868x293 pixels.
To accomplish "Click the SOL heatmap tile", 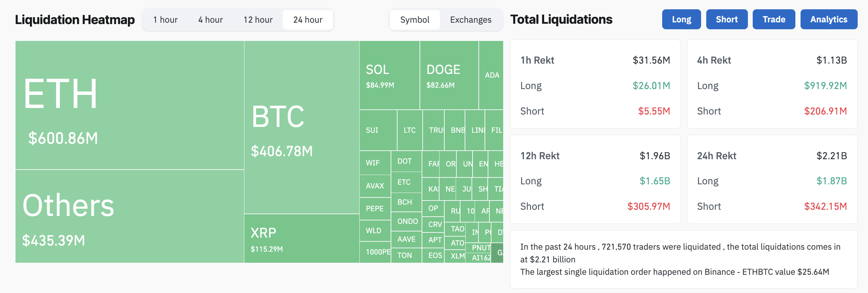I will [389, 75].
